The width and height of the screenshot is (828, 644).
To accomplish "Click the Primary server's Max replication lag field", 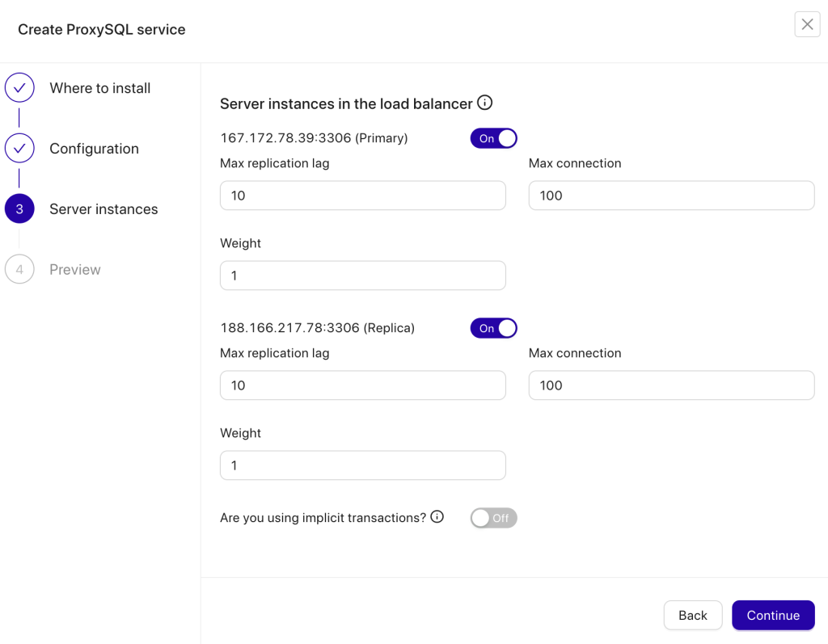I will pyautogui.click(x=362, y=195).
